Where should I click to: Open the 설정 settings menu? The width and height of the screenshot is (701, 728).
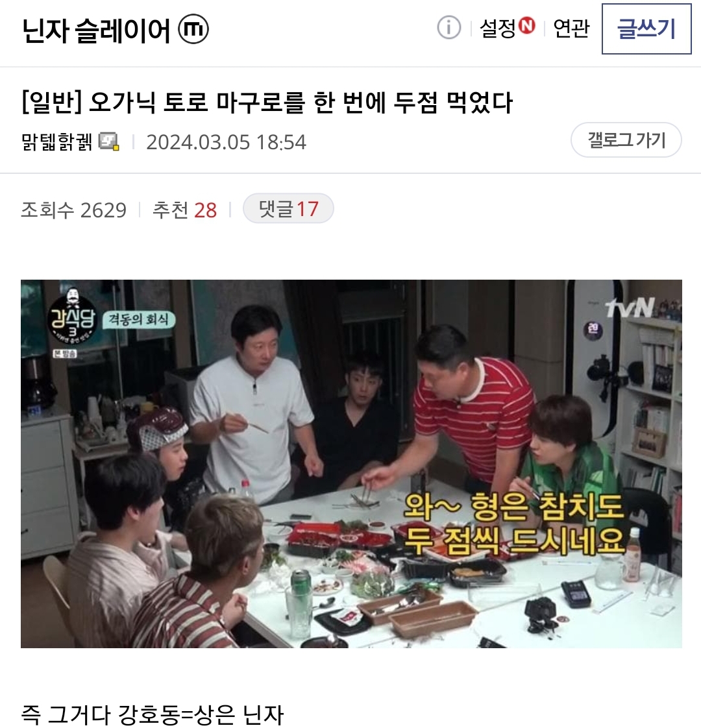pos(498,29)
